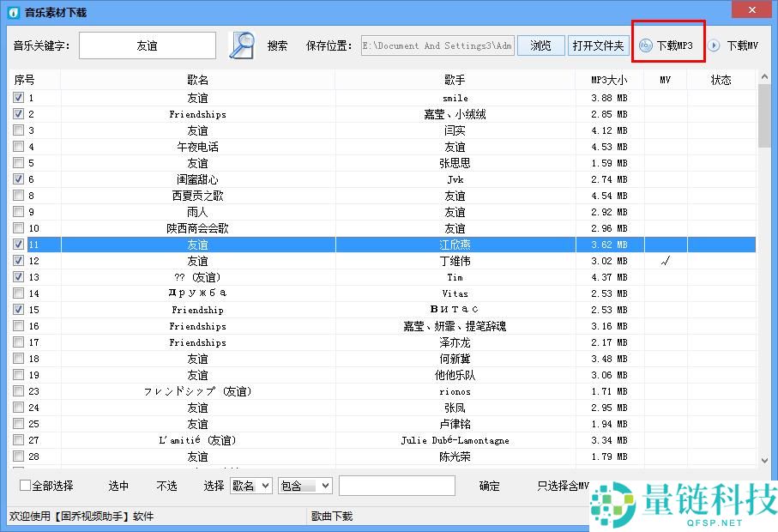Click the 不选 deselect button

(166, 486)
